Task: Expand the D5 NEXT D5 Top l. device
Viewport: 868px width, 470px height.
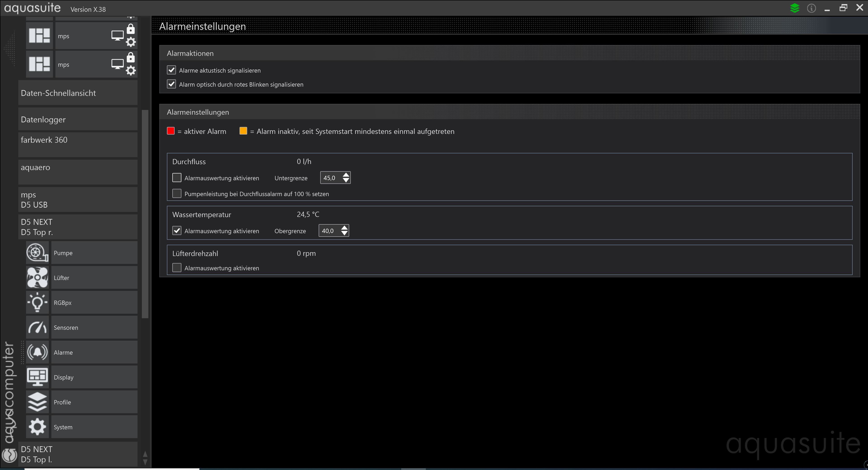Action: click(x=78, y=454)
